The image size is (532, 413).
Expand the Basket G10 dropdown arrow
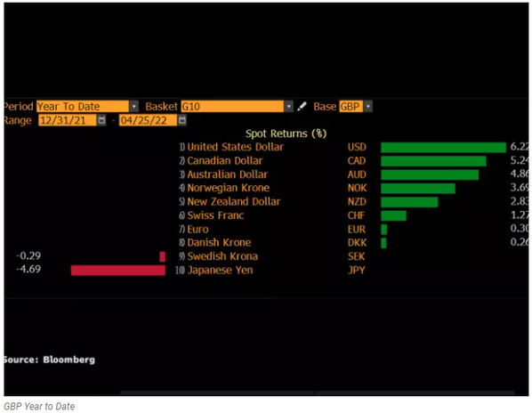(x=289, y=107)
